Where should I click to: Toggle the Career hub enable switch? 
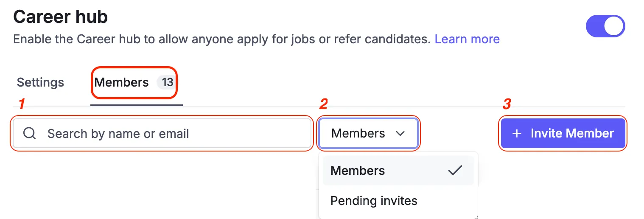tap(605, 26)
